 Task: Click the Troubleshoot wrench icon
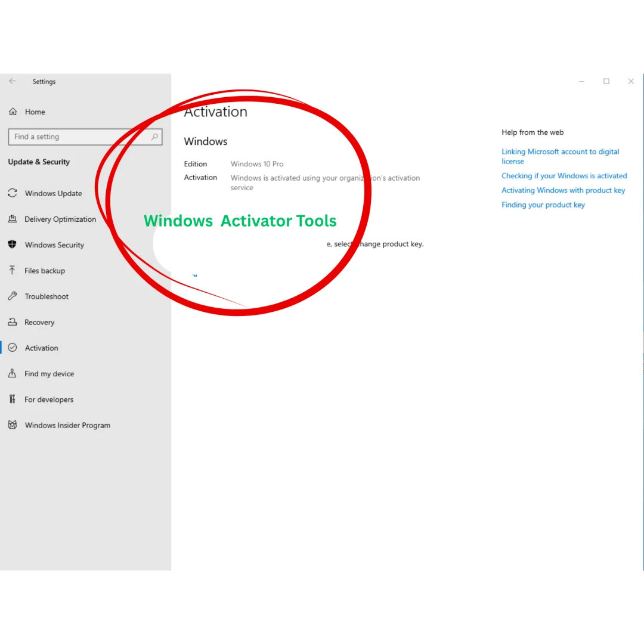point(12,296)
